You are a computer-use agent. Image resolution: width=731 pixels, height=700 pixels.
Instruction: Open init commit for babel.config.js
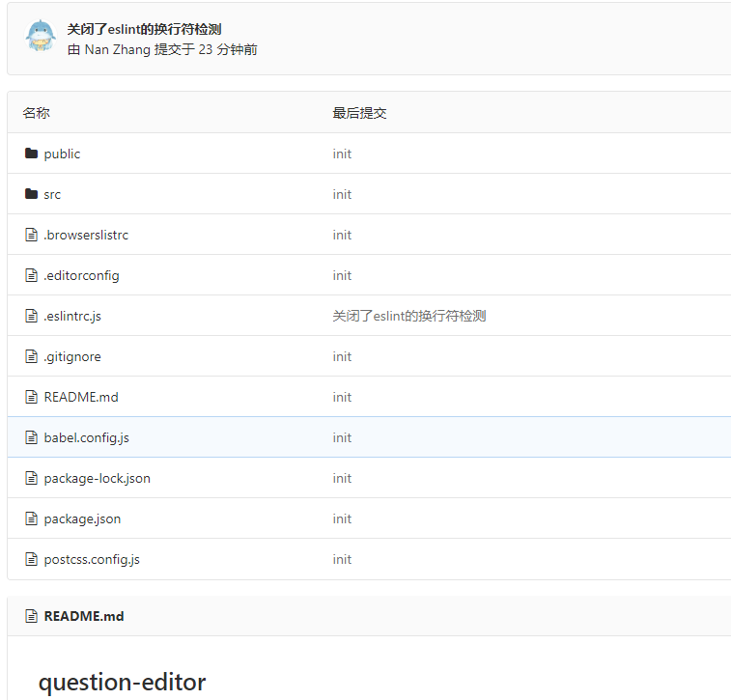coord(342,437)
